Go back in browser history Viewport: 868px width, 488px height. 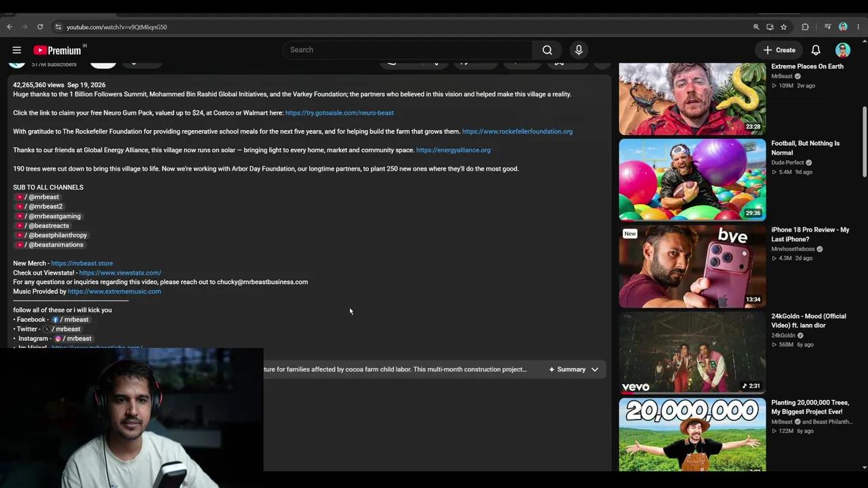pyautogui.click(x=9, y=27)
